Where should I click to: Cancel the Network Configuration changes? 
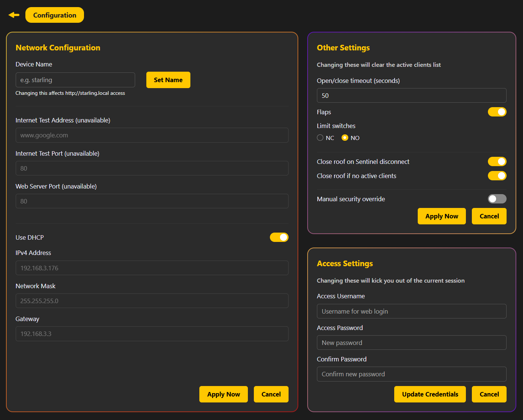pyautogui.click(x=271, y=394)
